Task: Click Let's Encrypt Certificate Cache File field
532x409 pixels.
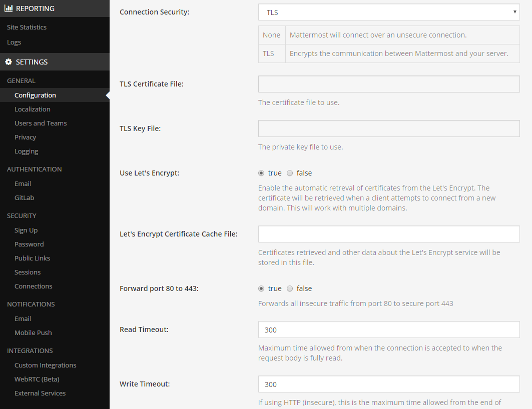Action: coord(389,234)
